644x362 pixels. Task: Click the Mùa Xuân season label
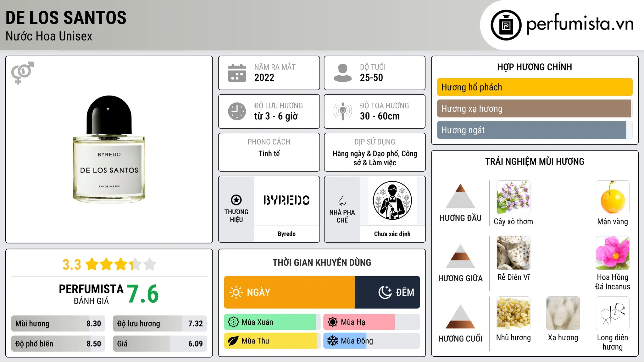pyautogui.click(x=257, y=322)
